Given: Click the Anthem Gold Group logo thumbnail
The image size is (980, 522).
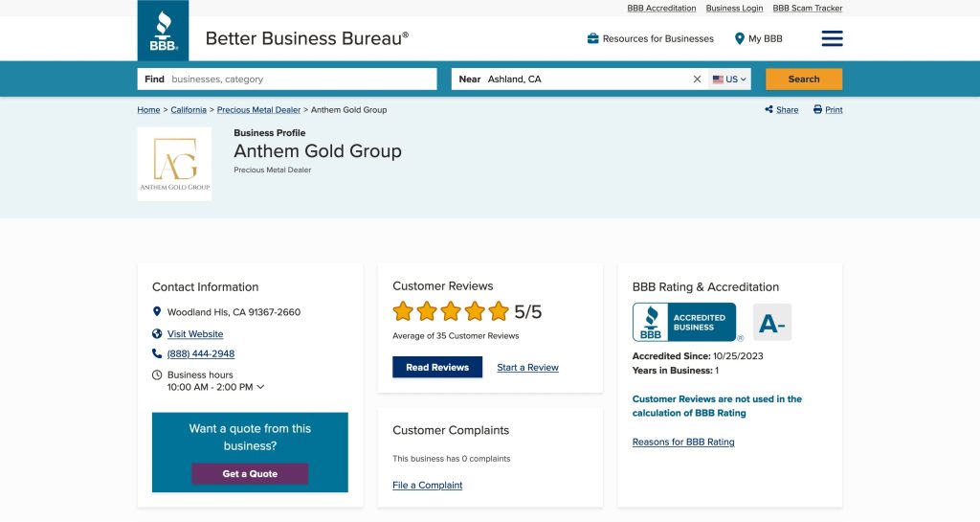Looking at the screenshot, I should coord(174,164).
